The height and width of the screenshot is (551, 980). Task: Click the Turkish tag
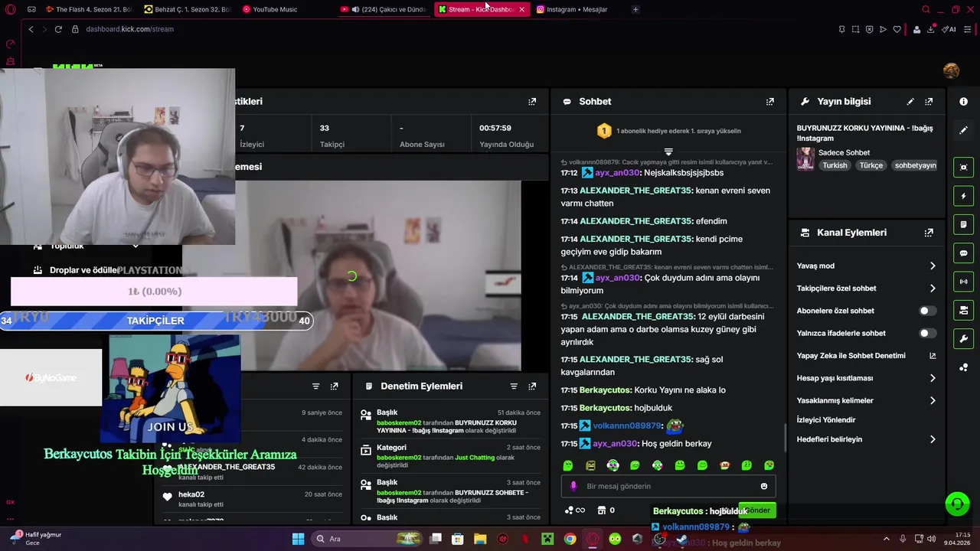click(835, 165)
